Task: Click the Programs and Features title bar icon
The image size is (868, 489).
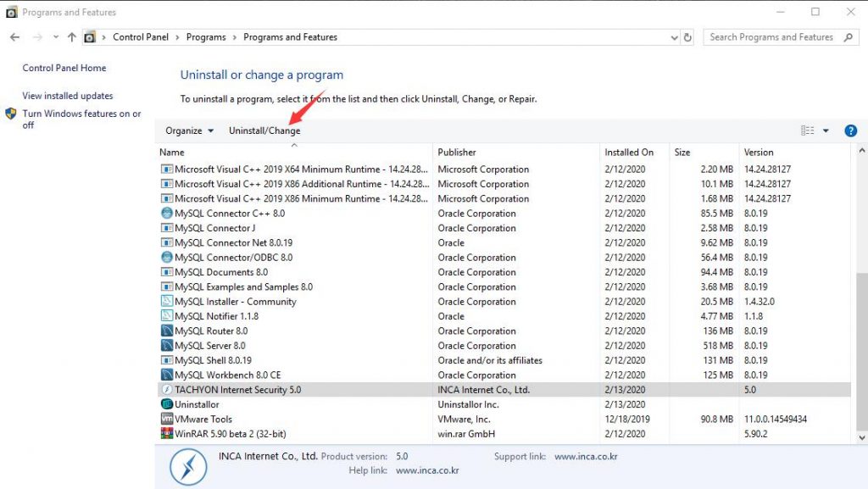Action: tap(12, 12)
